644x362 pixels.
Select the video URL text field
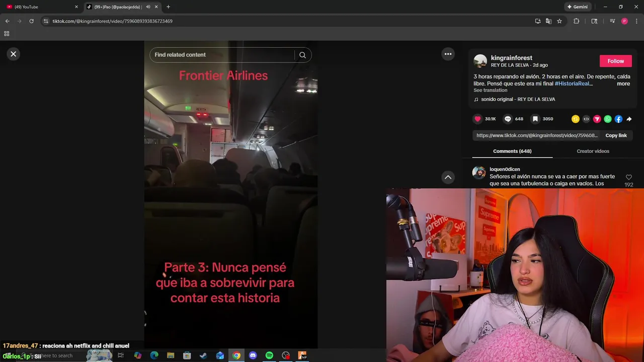coord(537,135)
